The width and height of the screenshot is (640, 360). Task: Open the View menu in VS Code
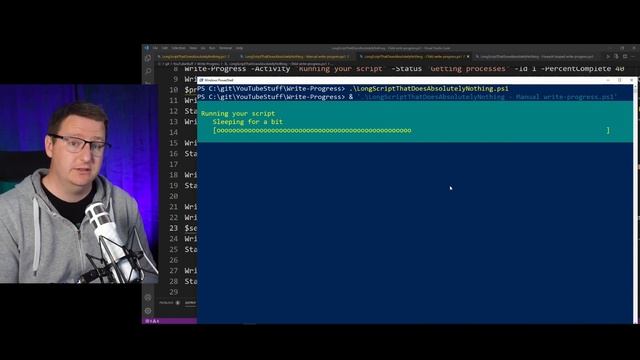(x=193, y=48)
